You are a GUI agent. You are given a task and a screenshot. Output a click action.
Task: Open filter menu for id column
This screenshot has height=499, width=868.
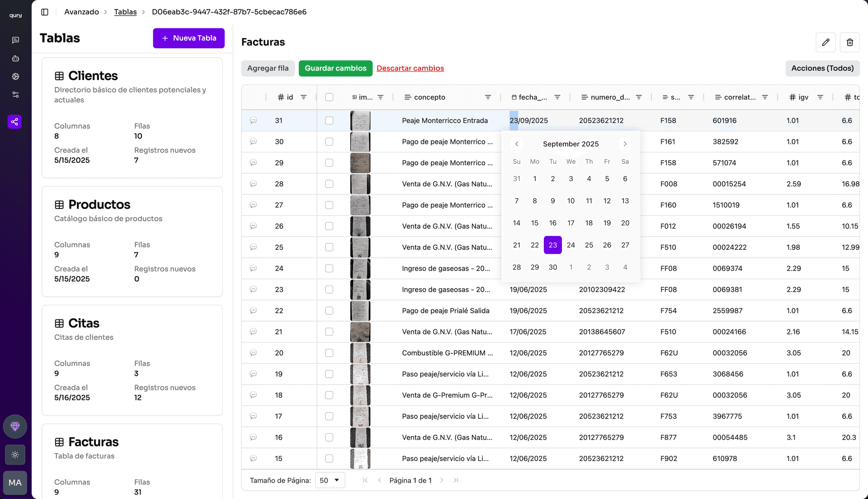point(304,97)
